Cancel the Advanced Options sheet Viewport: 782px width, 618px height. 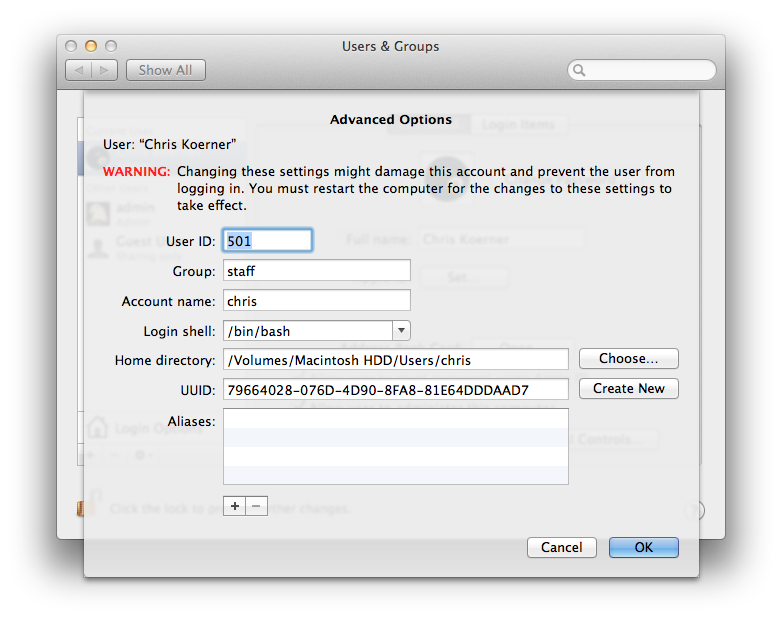click(x=562, y=548)
